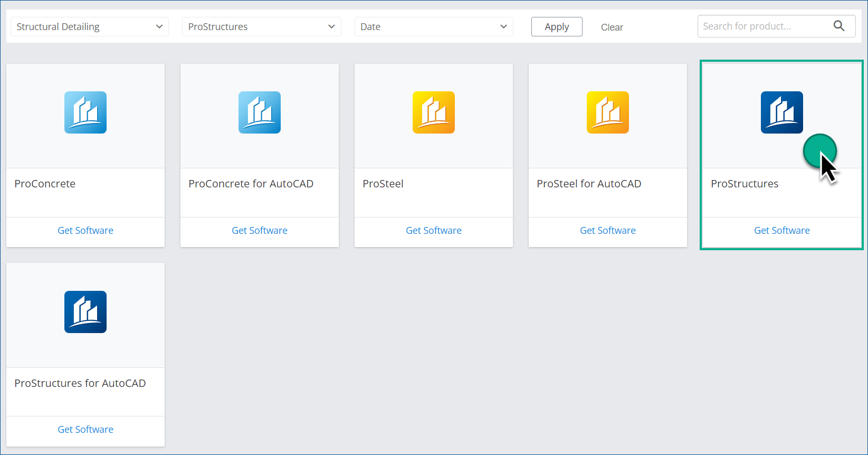Open the Date filter dropdown
This screenshot has height=455, width=868.
434,26
